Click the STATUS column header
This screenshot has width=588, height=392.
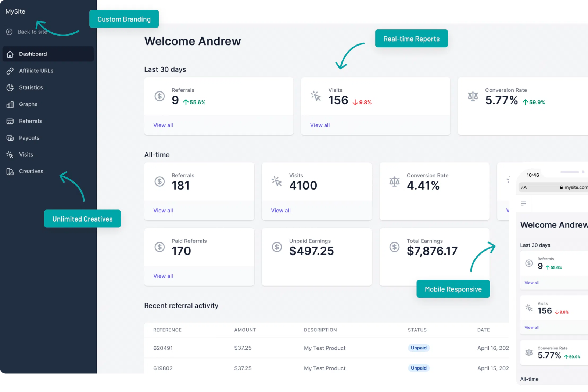(417, 330)
